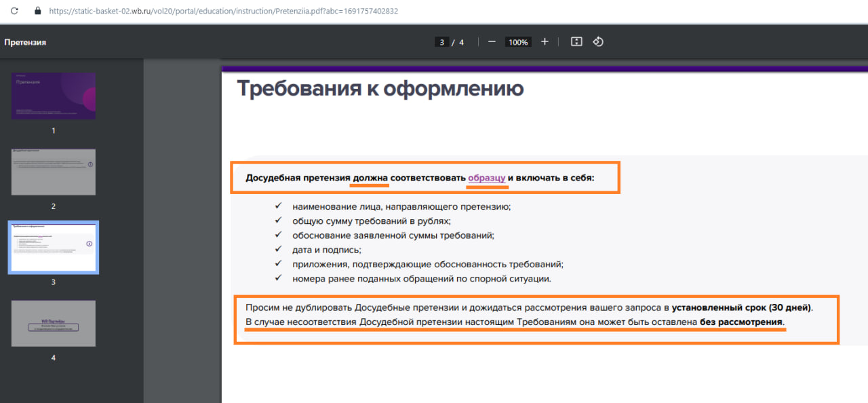Viewport: 868px width, 403px height.
Task: Rotate the PDF counterclockwise
Action: pyautogui.click(x=597, y=41)
